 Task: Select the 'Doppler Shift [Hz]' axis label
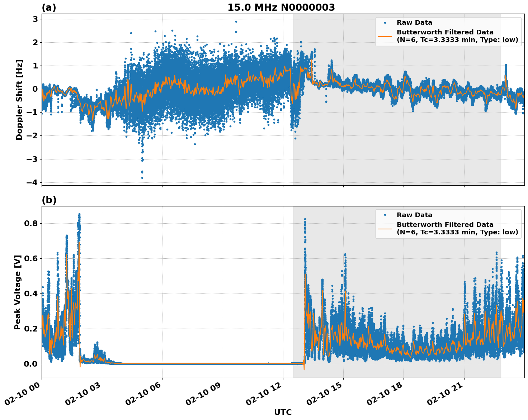click(x=19, y=100)
